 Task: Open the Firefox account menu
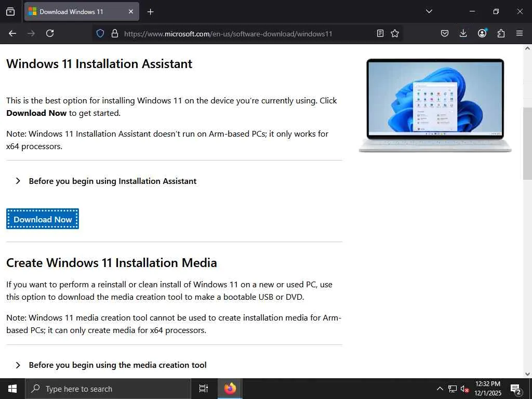click(x=482, y=33)
